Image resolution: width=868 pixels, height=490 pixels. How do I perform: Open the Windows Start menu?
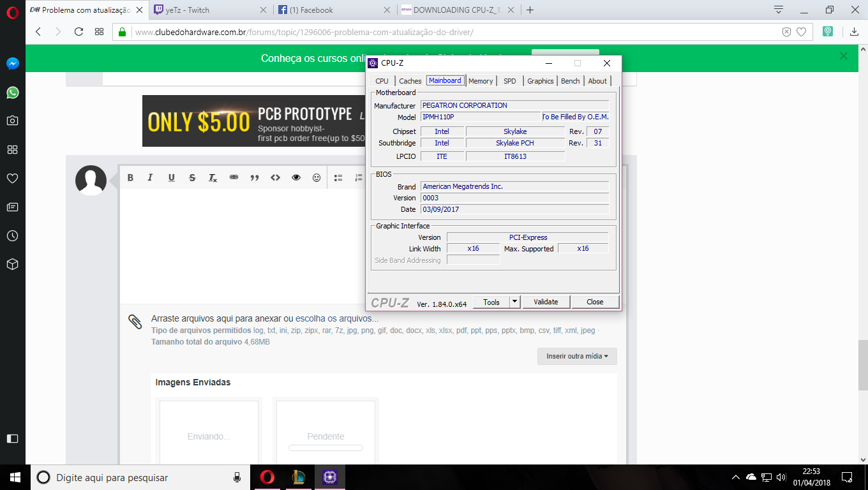coord(15,477)
